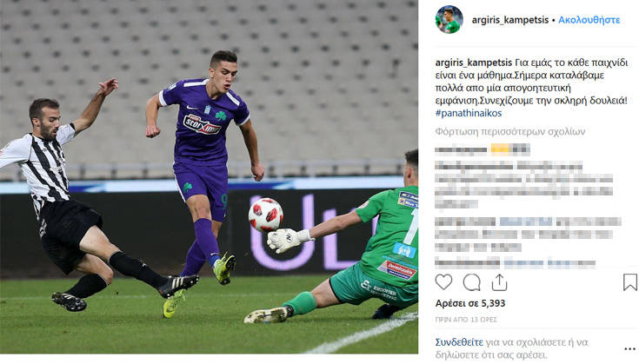Viewport: 639px width, 364px height.
Task: Open the football match photo
Action: point(209,176)
